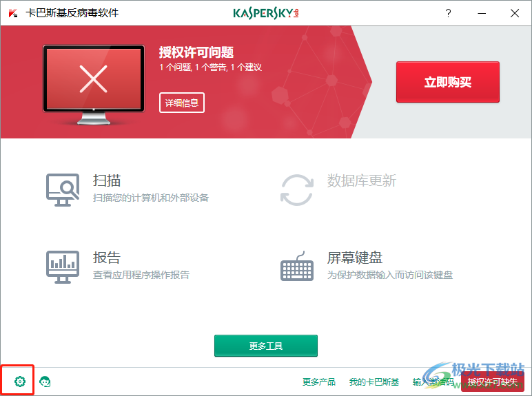Click the Scan computer monitor icon
The image size is (532, 396).
tap(63, 190)
